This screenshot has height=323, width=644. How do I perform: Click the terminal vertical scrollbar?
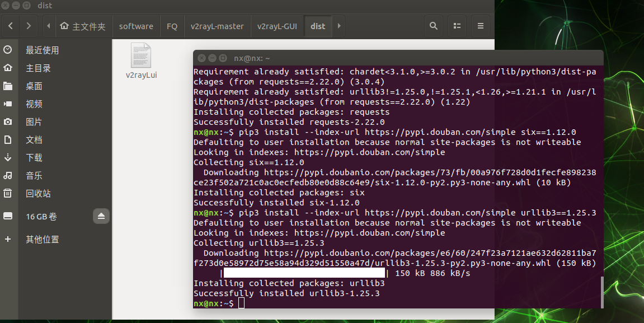[601, 292]
